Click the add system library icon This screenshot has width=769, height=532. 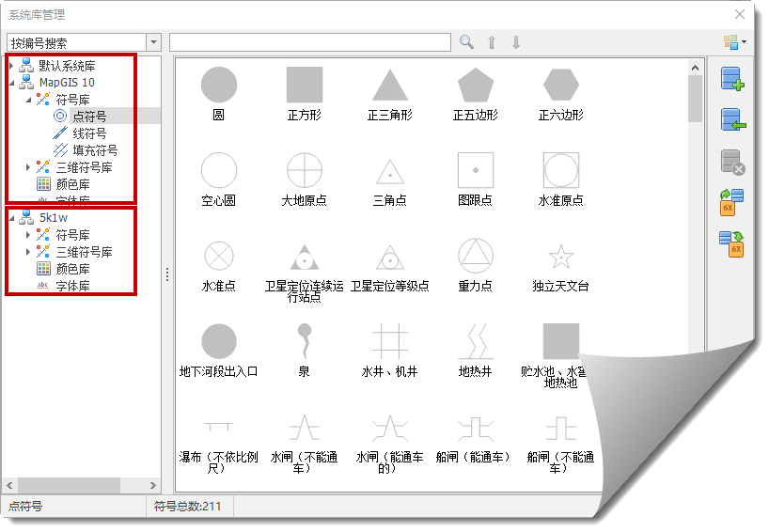731,79
